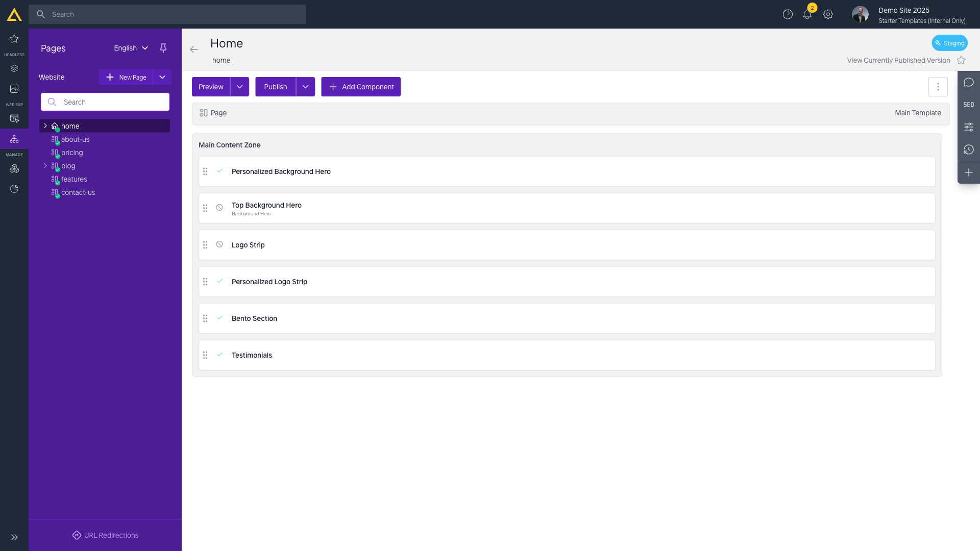Open the New Page dropdown arrow
980x551 pixels.
click(x=162, y=77)
